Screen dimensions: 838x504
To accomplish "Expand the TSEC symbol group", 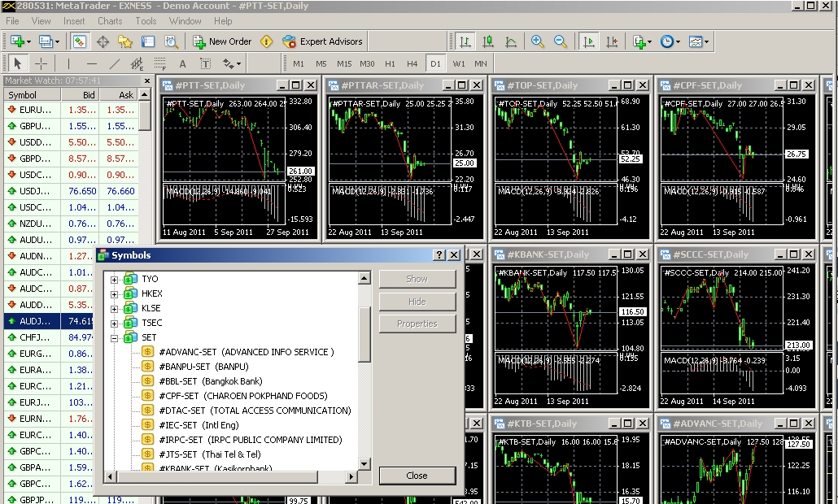I will pyautogui.click(x=114, y=324).
